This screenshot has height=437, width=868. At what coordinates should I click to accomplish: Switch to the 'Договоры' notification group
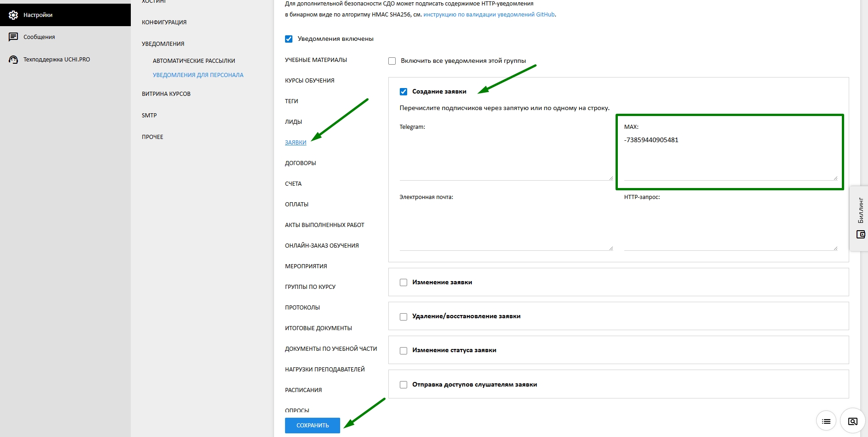click(300, 163)
